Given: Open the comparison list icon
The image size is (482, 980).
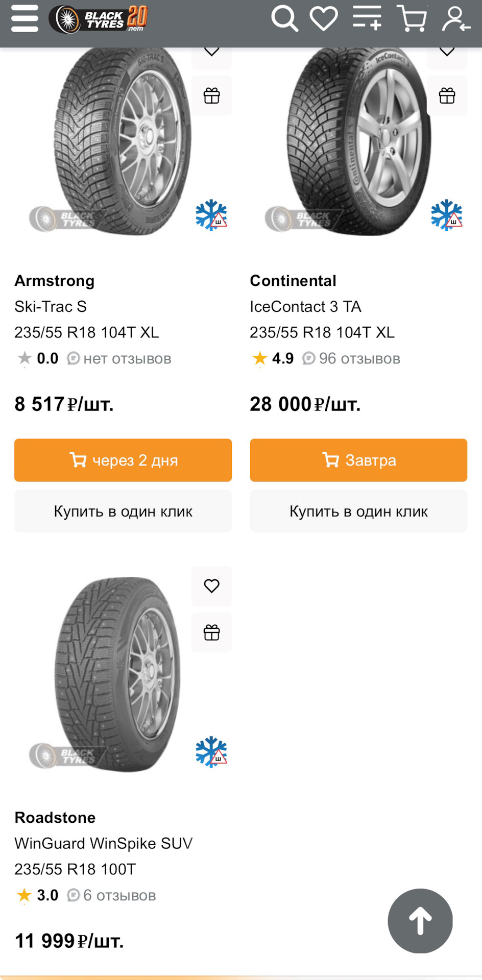Looking at the screenshot, I should click(367, 18).
